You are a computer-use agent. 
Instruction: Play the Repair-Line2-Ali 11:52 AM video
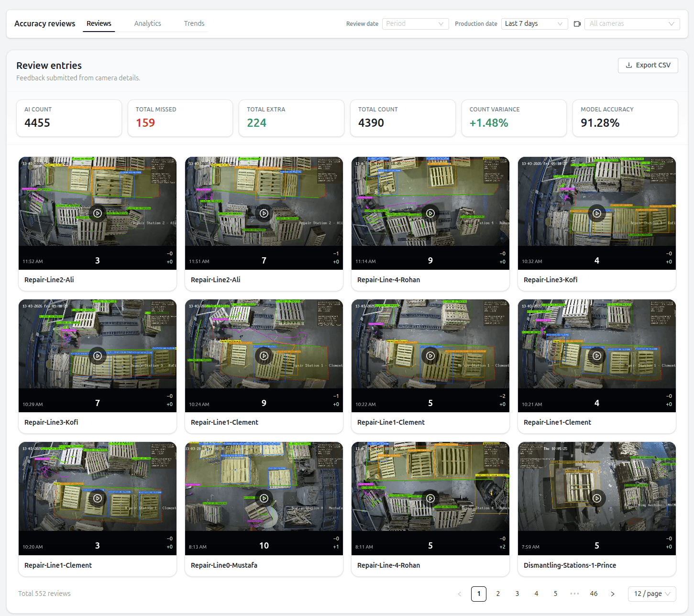(x=97, y=213)
